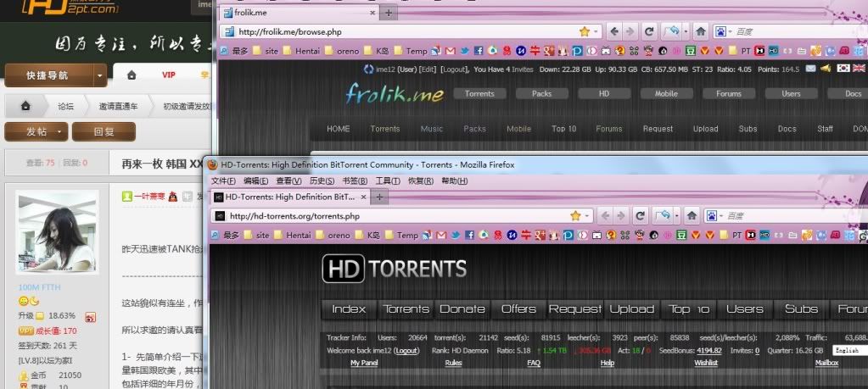Reload the frolik.me page
868x389 pixels.
pyautogui.click(x=649, y=31)
